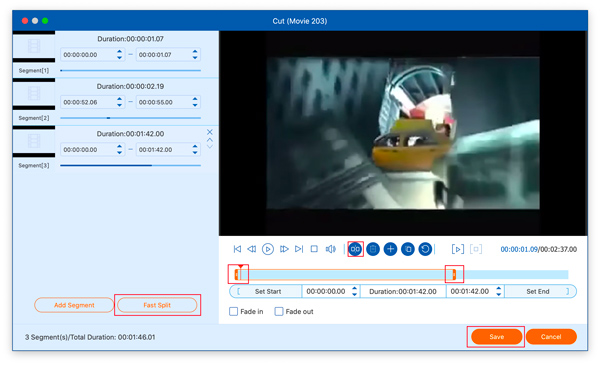The height and width of the screenshot is (365, 600).
Task: Select the Segment[2] film thumbnail
Action: [34, 94]
